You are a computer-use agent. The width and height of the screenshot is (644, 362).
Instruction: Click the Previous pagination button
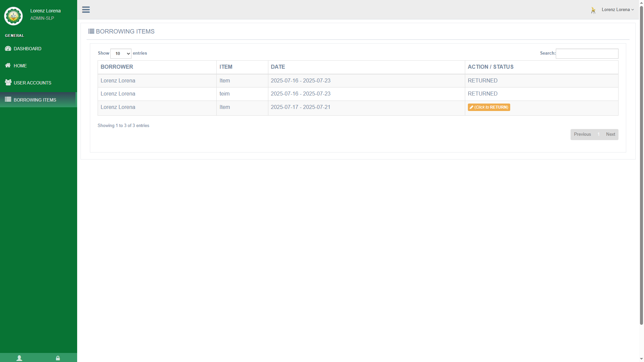(x=582, y=134)
